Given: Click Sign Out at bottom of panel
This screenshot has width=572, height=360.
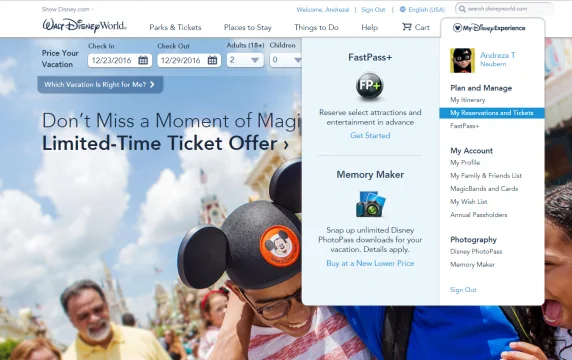Looking at the screenshot, I should pos(463,290).
